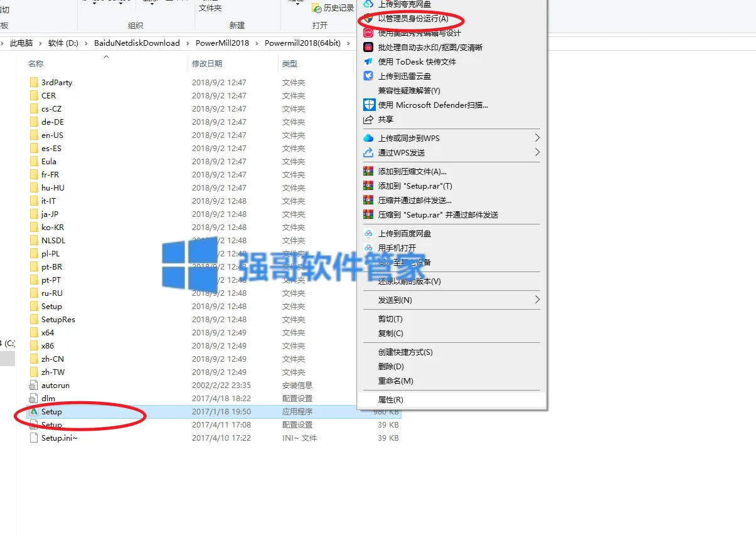Select 重命名(M) in the context menu
This screenshot has width=756, height=536.
click(x=395, y=381)
